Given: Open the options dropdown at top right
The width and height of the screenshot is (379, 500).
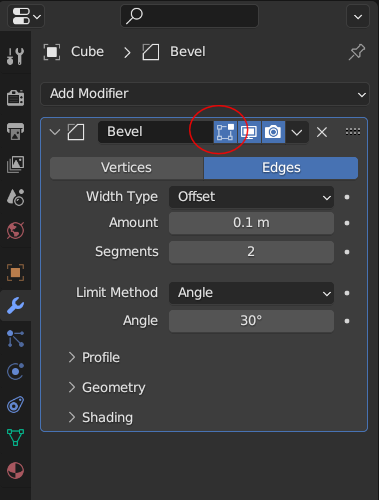Looking at the screenshot, I should (x=358, y=16).
